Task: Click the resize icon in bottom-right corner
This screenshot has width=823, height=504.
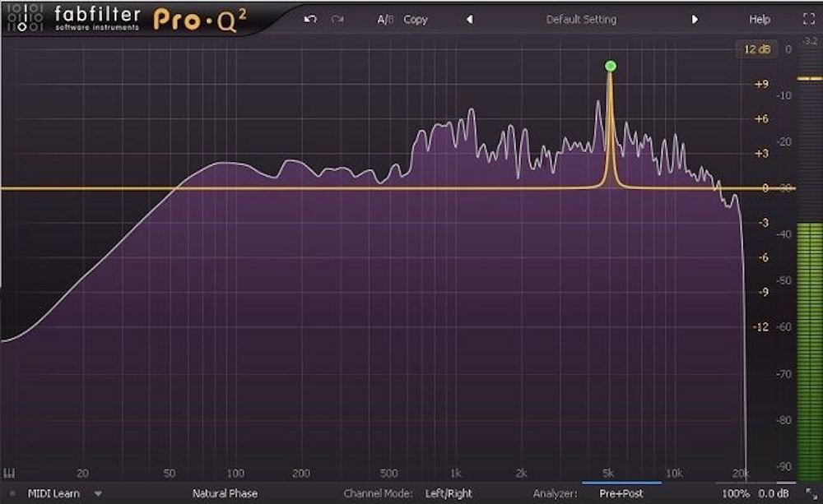Action: click(809, 493)
